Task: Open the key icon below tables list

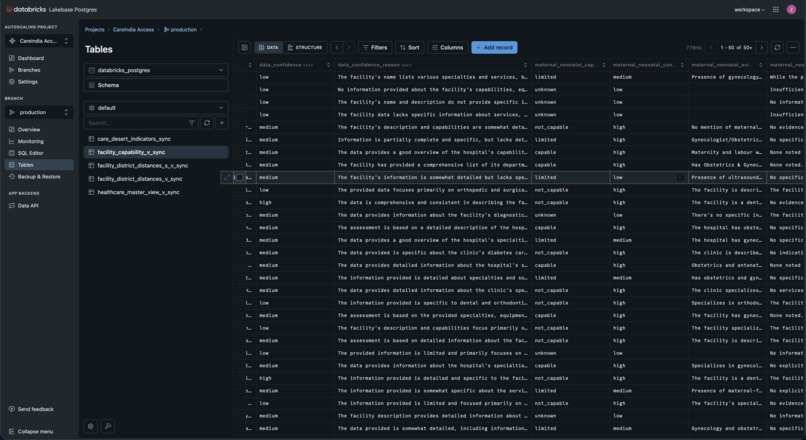Action: click(107, 426)
